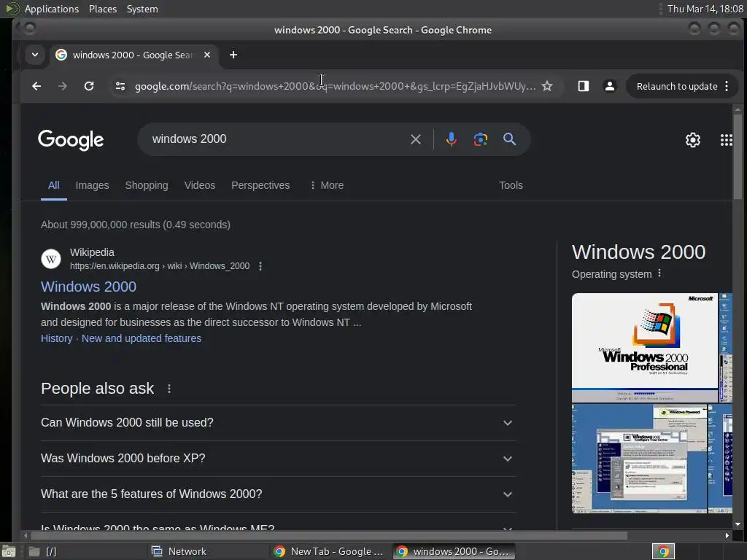Screen dimensions: 747x560
Task: Expand 'What are the 5 features' question
Action: point(279,494)
